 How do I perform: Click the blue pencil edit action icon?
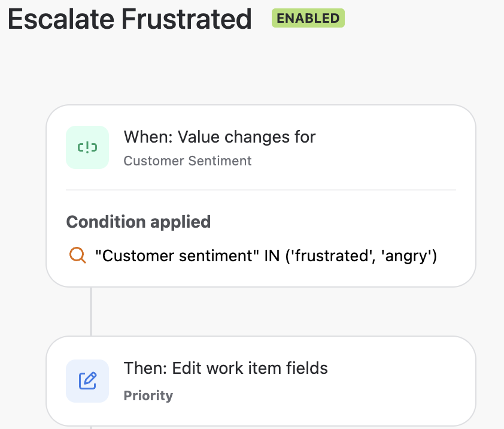pyautogui.click(x=87, y=380)
